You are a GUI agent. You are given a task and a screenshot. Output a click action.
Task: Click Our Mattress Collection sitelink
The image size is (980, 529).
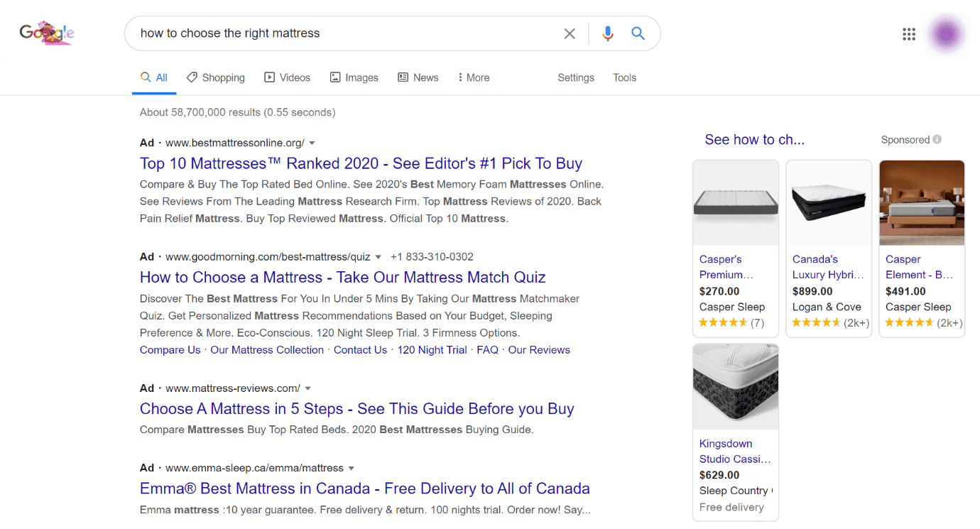coord(267,349)
